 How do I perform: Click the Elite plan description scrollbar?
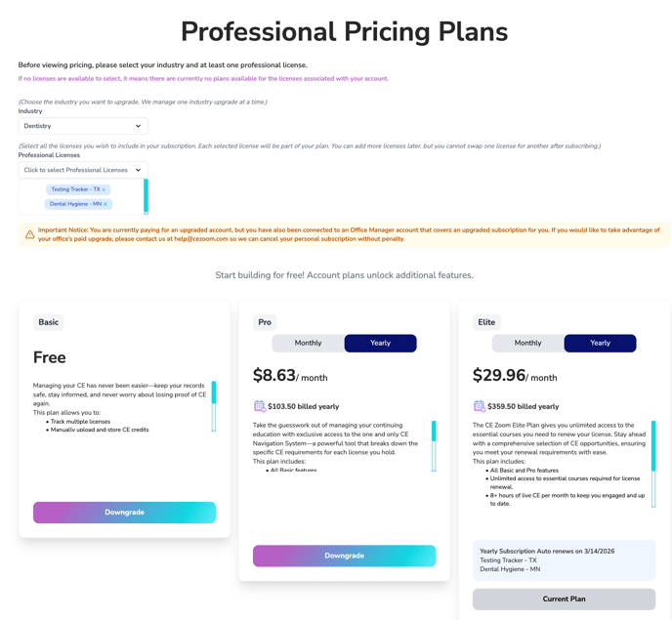(x=653, y=464)
